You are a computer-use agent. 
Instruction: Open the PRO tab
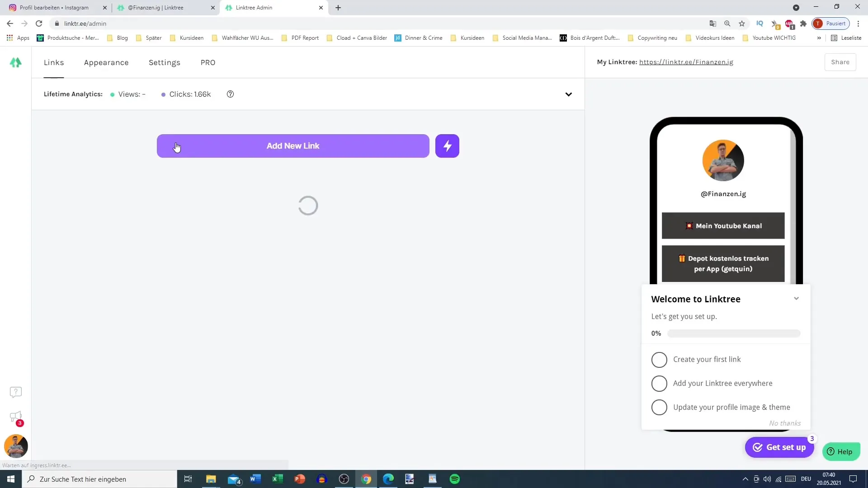[208, 62]
